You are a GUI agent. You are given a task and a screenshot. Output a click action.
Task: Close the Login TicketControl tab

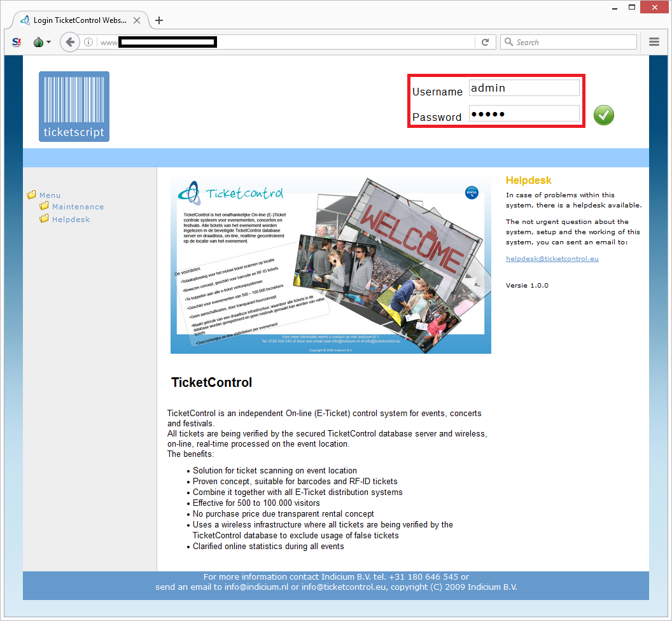coord(137,20)
